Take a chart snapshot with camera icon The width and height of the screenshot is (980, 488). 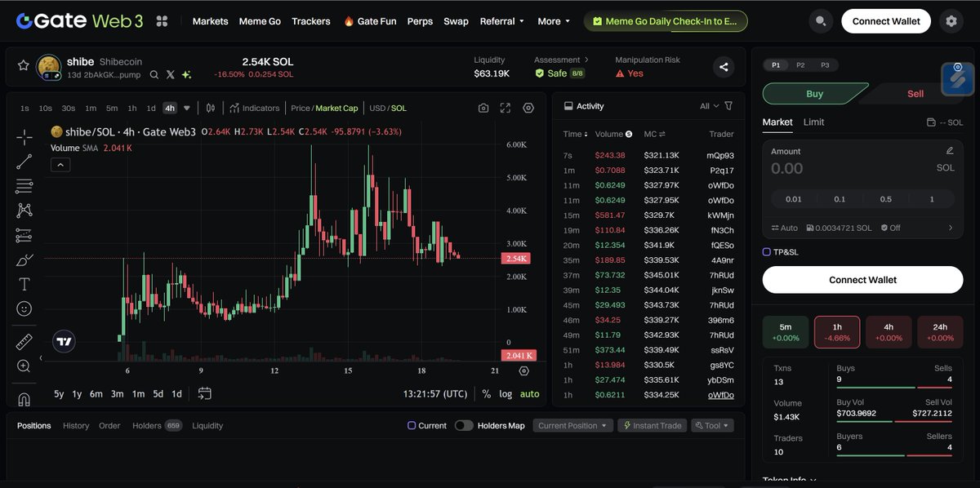point(483,108)
